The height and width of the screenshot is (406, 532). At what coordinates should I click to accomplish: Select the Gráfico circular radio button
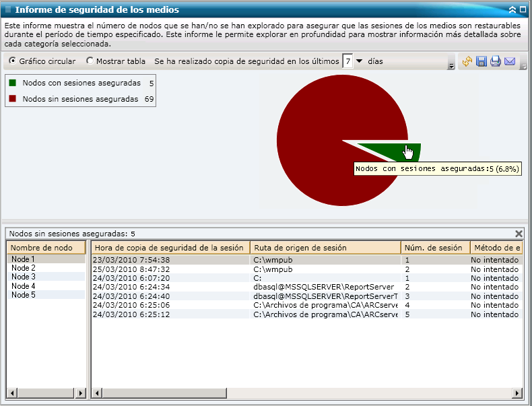pos(13,61)
